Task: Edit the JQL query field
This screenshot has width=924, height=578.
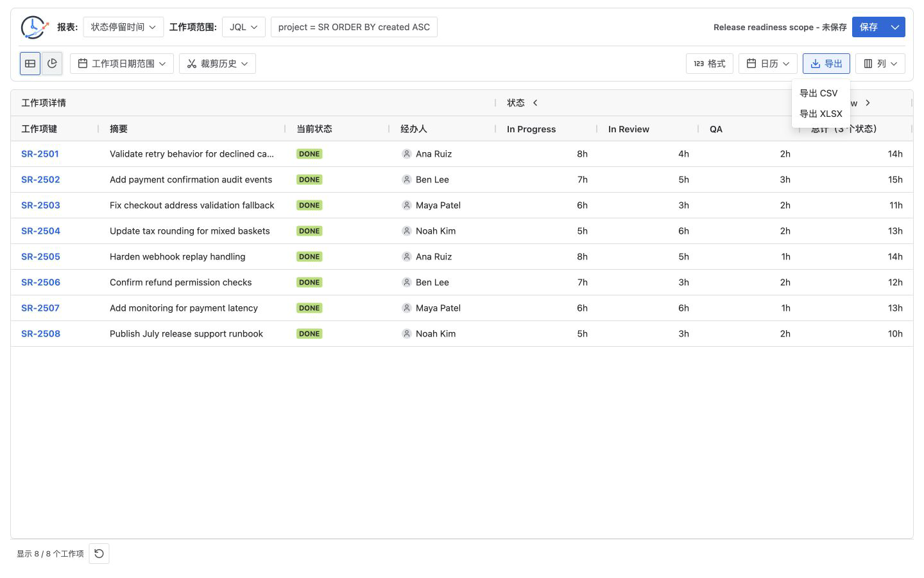Action: click(x=354, y=27)
